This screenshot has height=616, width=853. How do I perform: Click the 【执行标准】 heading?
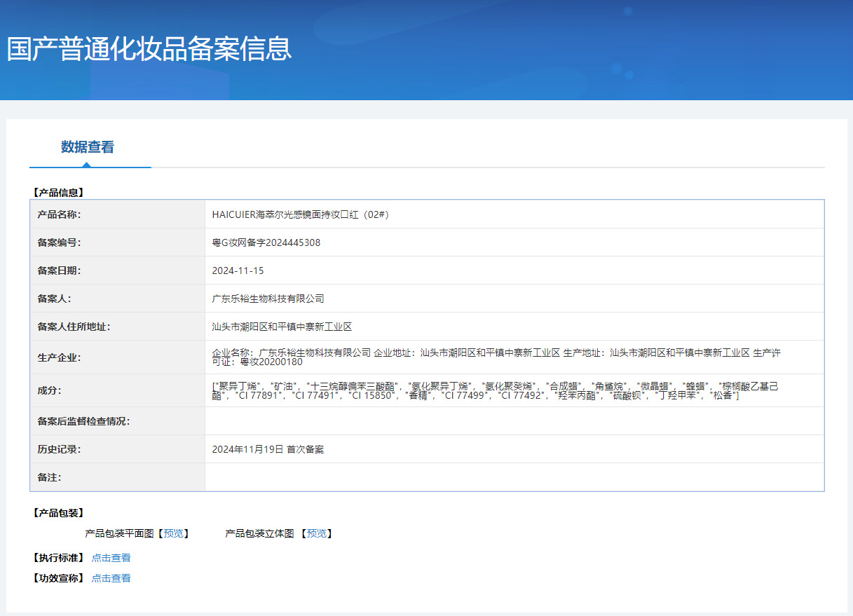(x=57, y=558)
